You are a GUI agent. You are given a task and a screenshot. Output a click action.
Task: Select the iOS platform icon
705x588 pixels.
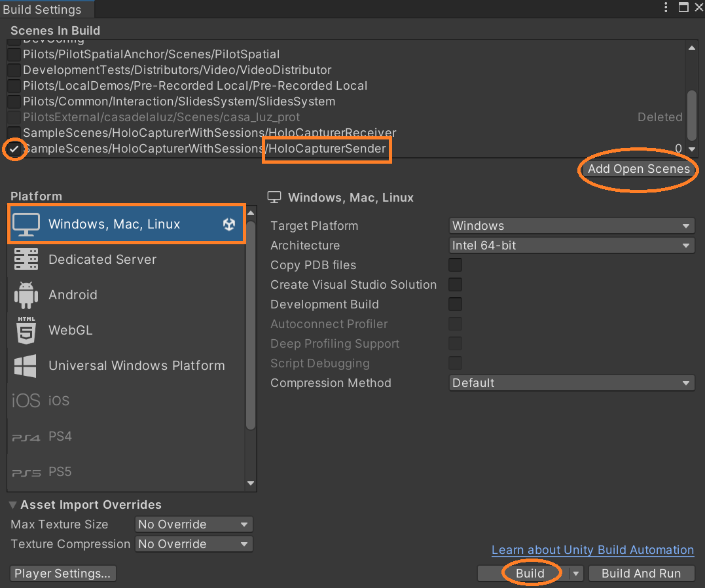click(26, 401)
